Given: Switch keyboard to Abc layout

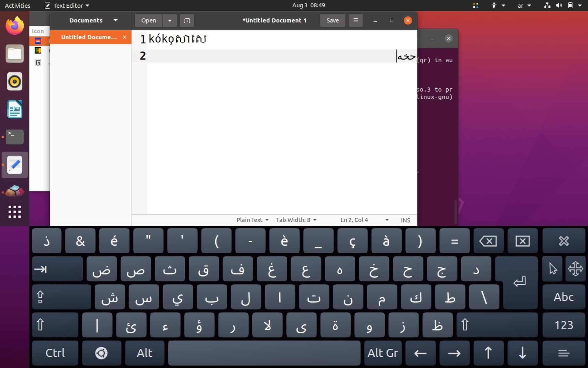Looking at the screenshot, I should click(x=563, y=297).
